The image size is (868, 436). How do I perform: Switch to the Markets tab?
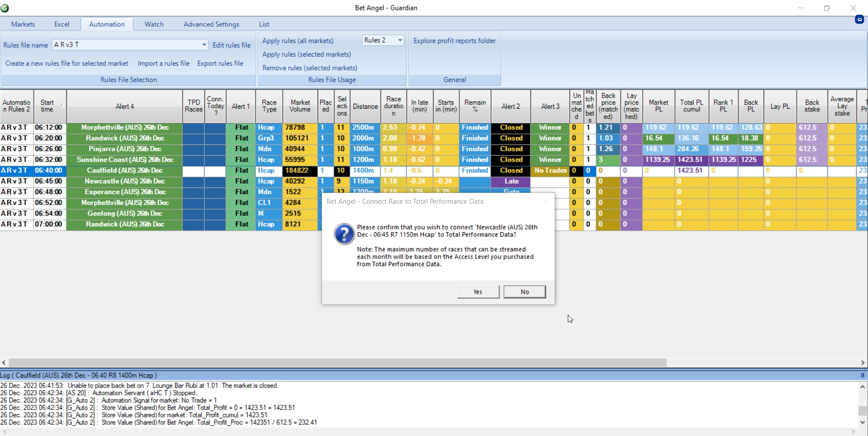click(x=23, y=24)
